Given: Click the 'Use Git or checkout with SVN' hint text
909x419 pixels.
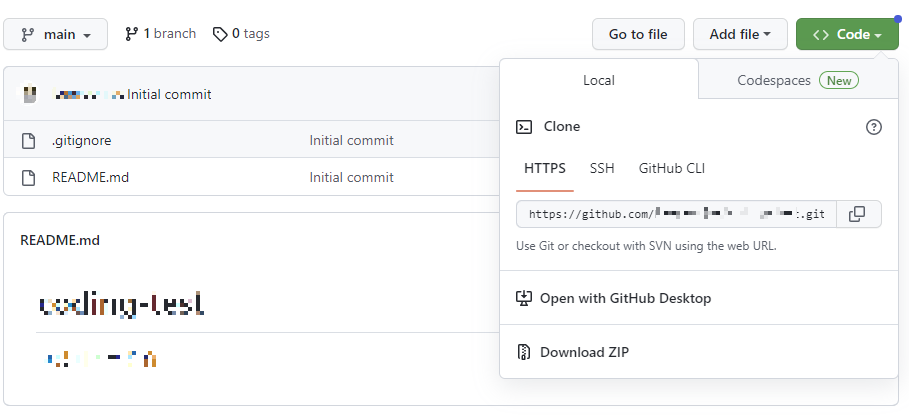Looking at the screenshot, I should coord(646,246).
